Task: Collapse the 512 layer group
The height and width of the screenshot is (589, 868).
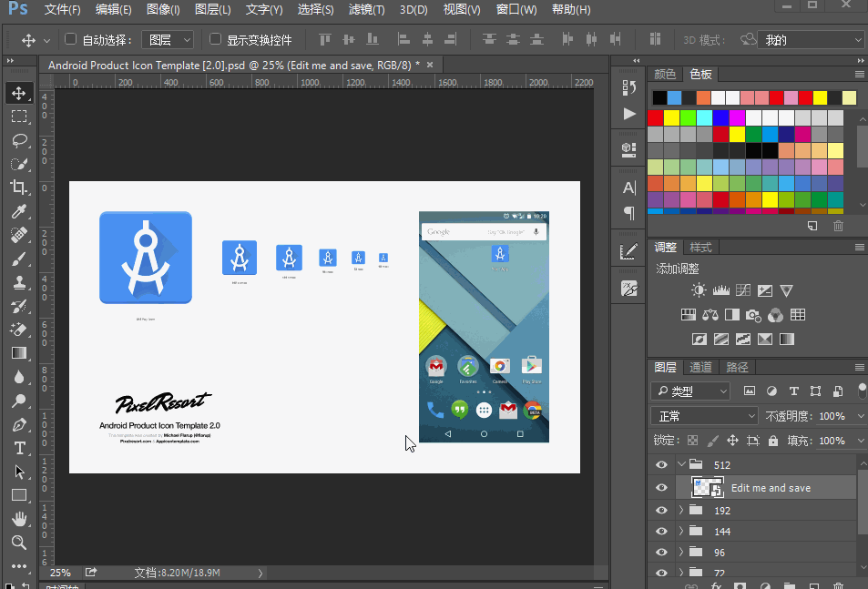Action: pos(681,464)
